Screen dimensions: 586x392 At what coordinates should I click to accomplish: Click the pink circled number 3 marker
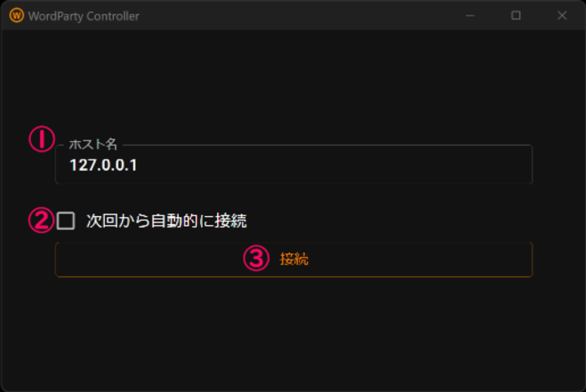[257, 258]
